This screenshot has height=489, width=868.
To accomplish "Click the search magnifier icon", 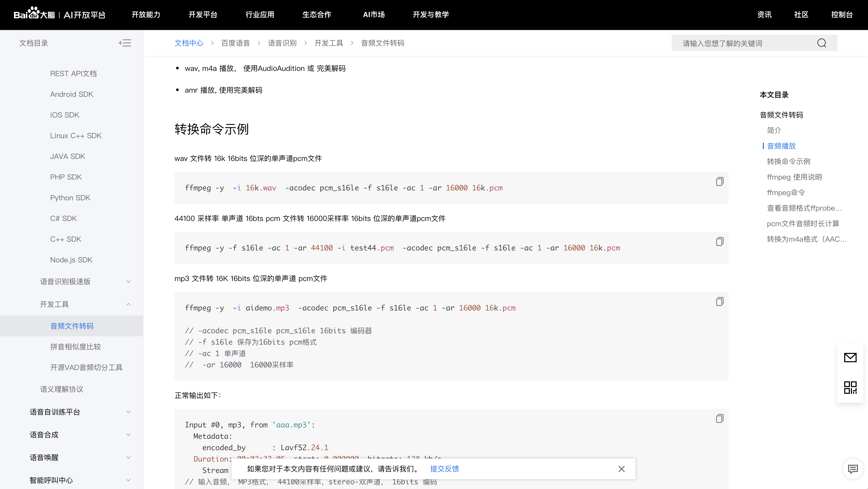I will click(821, 43).
